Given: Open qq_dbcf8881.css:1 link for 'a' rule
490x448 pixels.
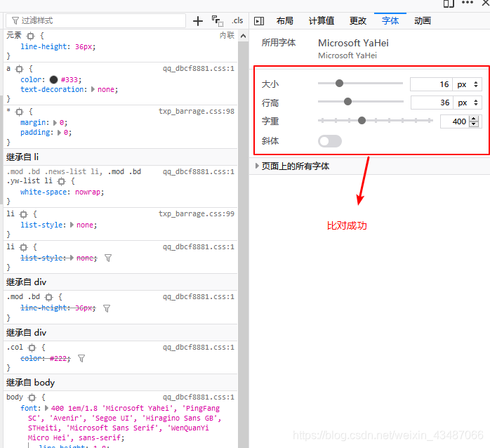Looking at the screenshot, I should pyautogui.click(x=199, y=69).
